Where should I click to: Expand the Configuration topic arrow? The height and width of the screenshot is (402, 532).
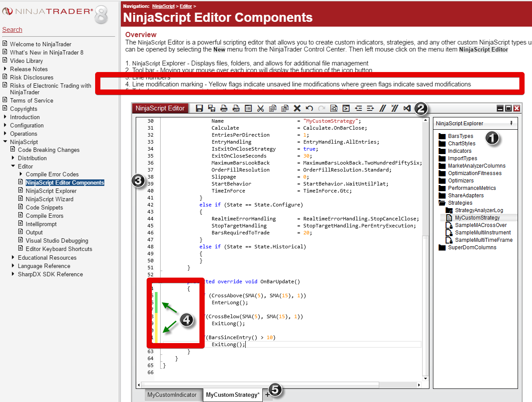(x=5, y=125)
